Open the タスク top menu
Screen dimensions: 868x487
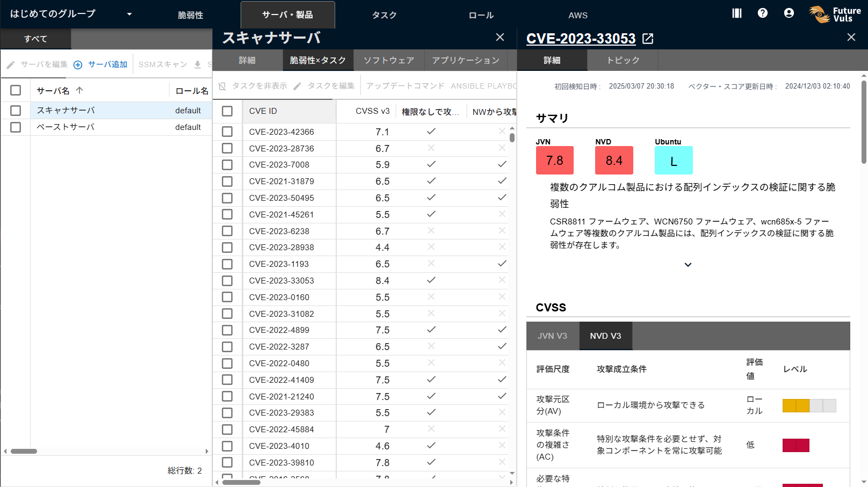[x=385, y=15]
